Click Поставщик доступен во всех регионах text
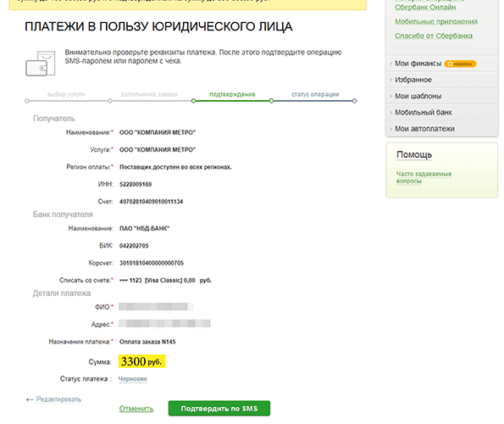Viewport: 504px width, 424px height. tap(175, 167)
